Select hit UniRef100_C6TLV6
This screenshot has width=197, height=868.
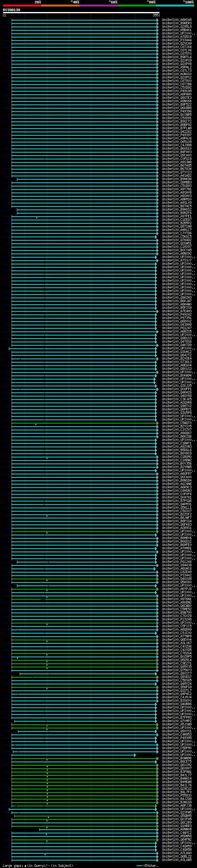(177, 50)
